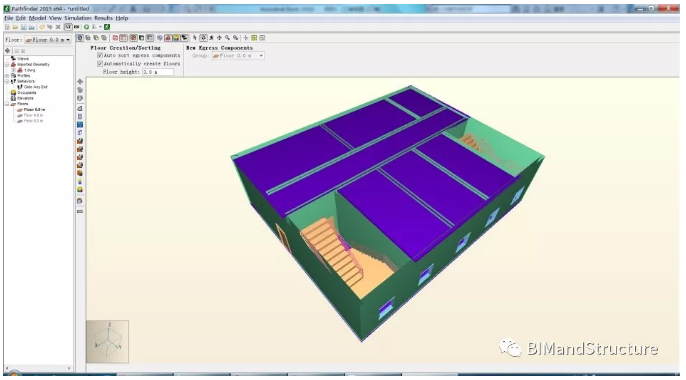The height and width of the screenshot is (380, 686).
Task: Select the Occupants tree node
Action: (27, 93)
